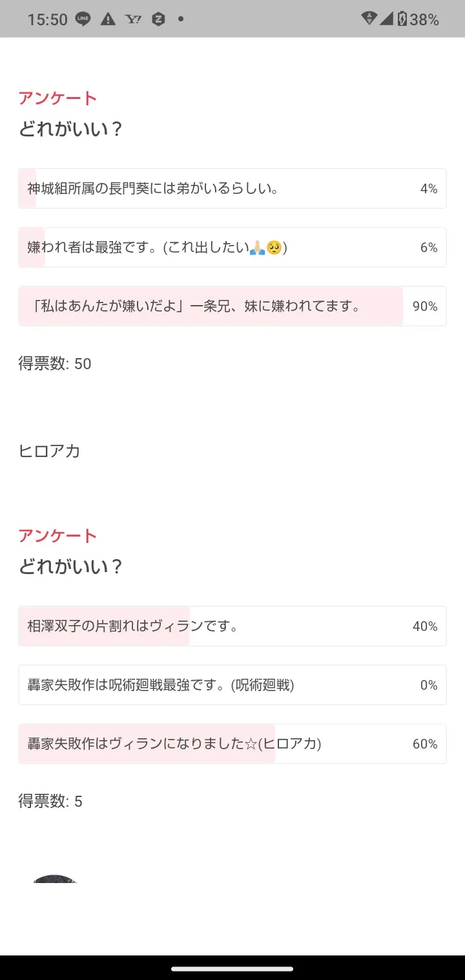Tap the 得票数: 50 vote count
The image size is (465, 980).
click(x=55, y=364)
